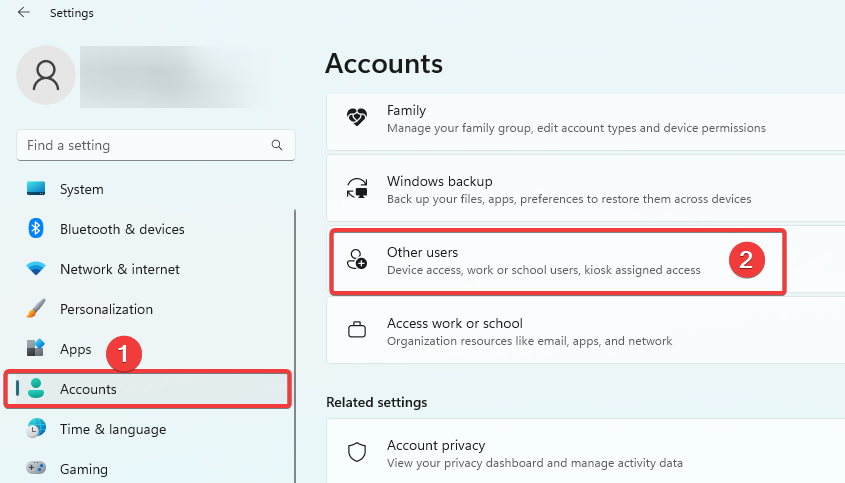Click the back arrow in Settings
845x483 pixels.
coord(24,12)
